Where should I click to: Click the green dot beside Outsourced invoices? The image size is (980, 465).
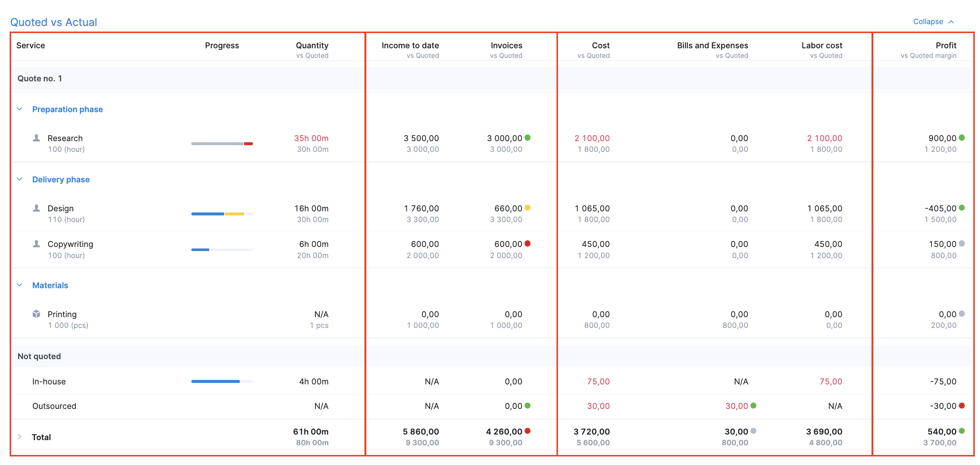[528, 405]
